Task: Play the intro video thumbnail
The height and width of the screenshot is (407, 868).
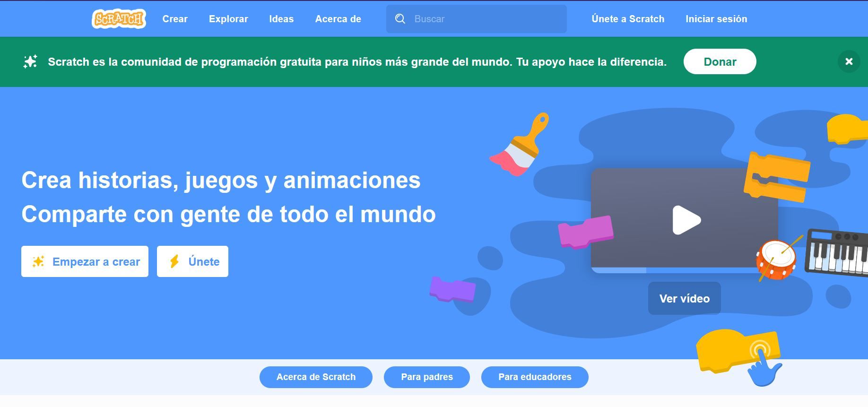Action: (686, 220)
